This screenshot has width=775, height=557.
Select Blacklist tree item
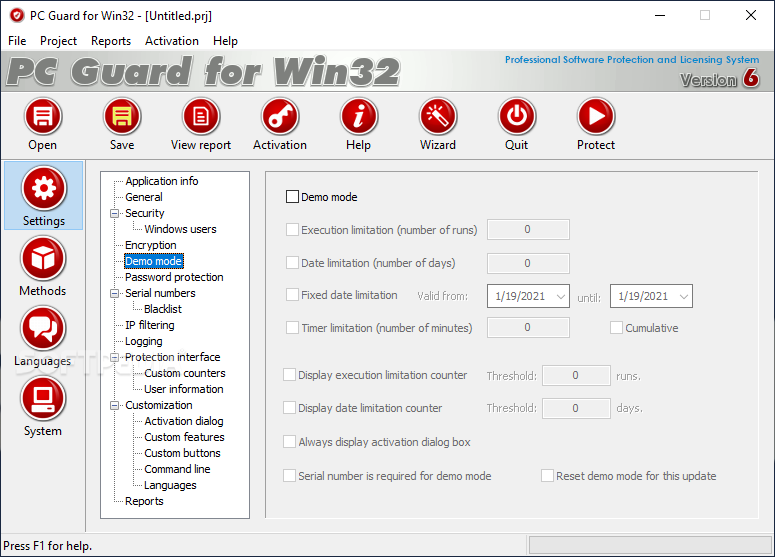(x=163, y=309)
